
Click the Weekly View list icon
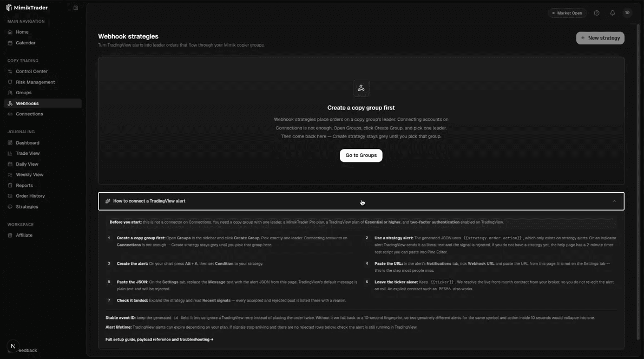pos(10,175)
